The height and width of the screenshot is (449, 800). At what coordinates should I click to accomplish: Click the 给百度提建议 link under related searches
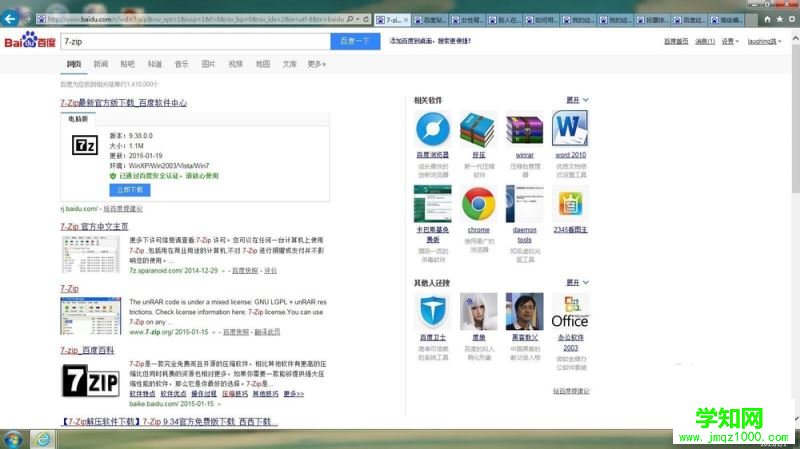571,391
